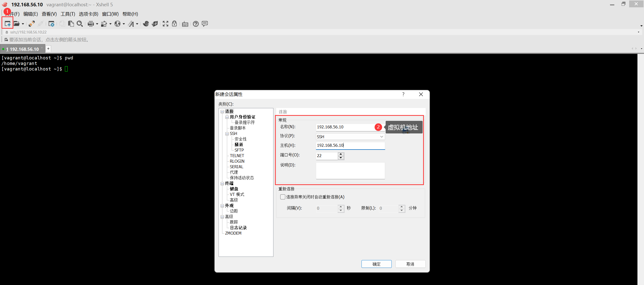Open the dropdown beside the globe icon
This screenshot has height=285, width=644.
pyautogui.click(x=124, y=24)
